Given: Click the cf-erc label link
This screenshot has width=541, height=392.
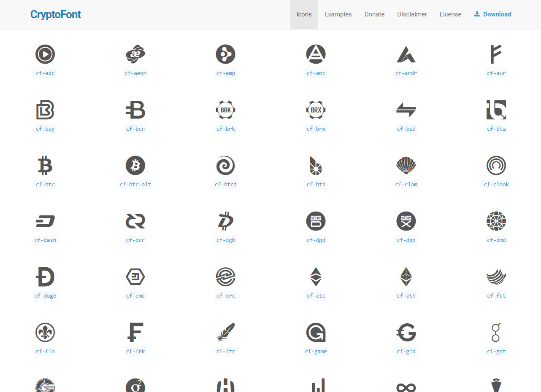Looking at the screenshot, I should point(226,295).
